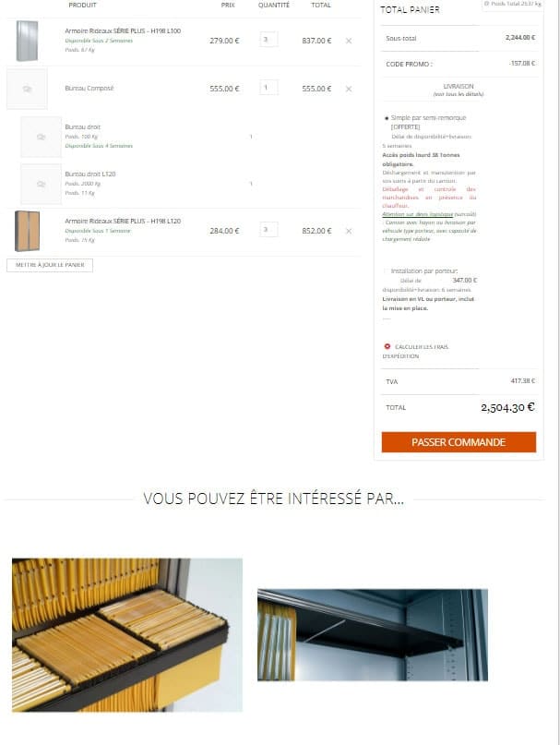Select Installation par porteur delivery option

coord(386,270)
